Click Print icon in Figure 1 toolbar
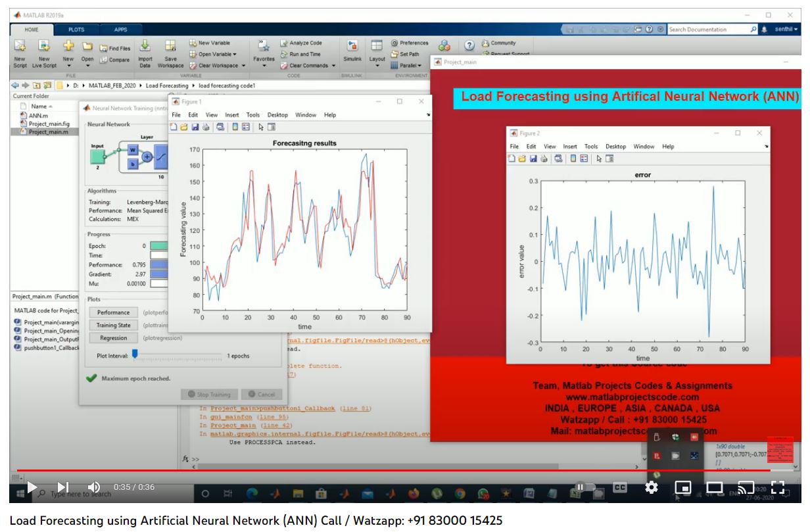The height and width of the screenshot is (532, 810). click(205, 127)
